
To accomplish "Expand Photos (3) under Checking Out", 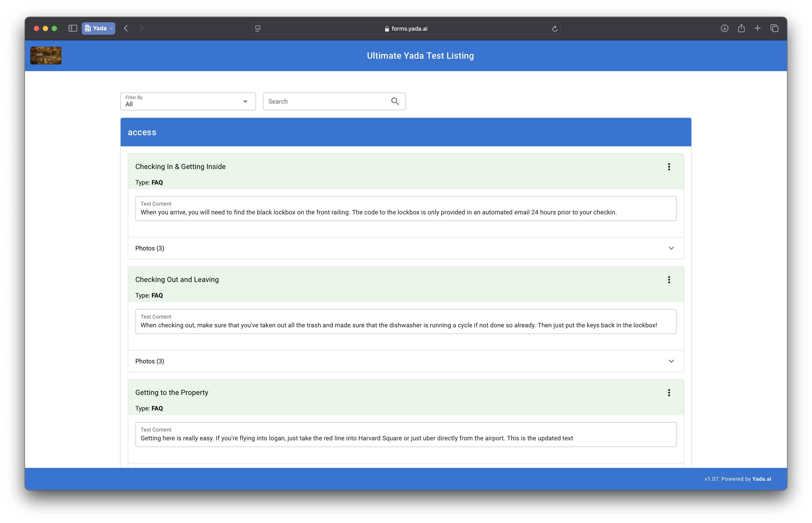I will click(x=406, y=361).
